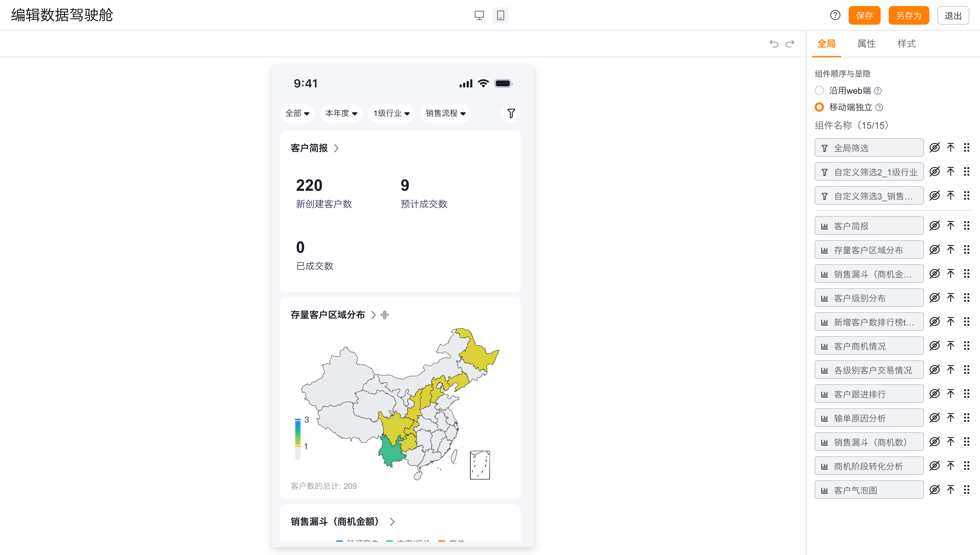Click the 另存为 button
Viewport: 980px width, 555px height.
908,16
